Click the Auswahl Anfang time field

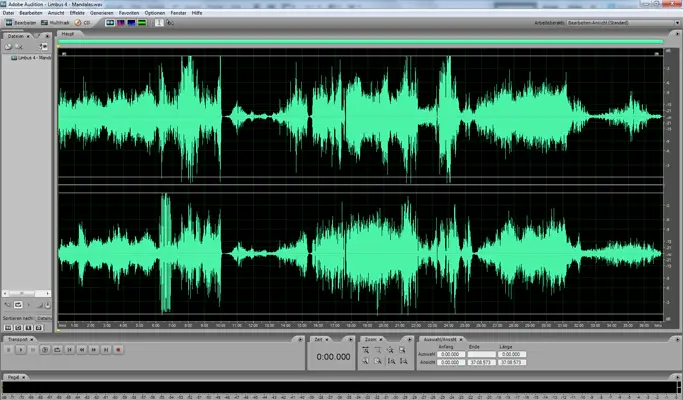pyautogui.click(x=449, y=354)
